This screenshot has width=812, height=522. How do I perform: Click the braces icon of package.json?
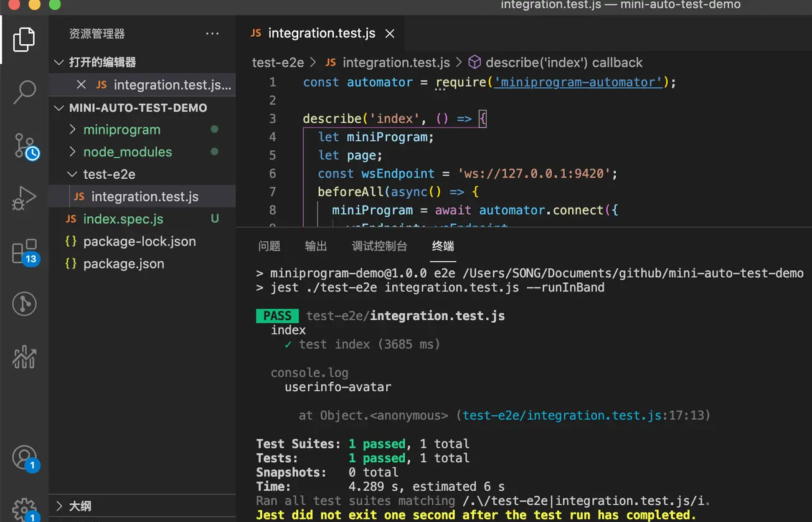(71, 264)
